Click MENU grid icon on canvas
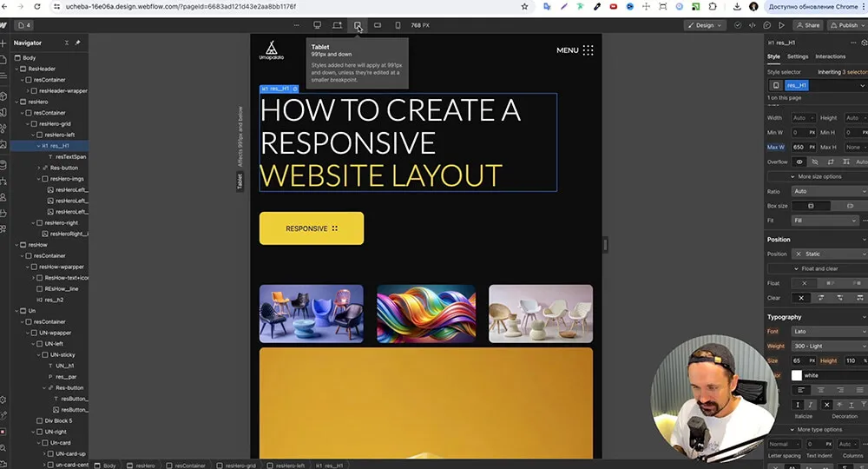The height and width of the screenshot is (469, 868). 588,50
